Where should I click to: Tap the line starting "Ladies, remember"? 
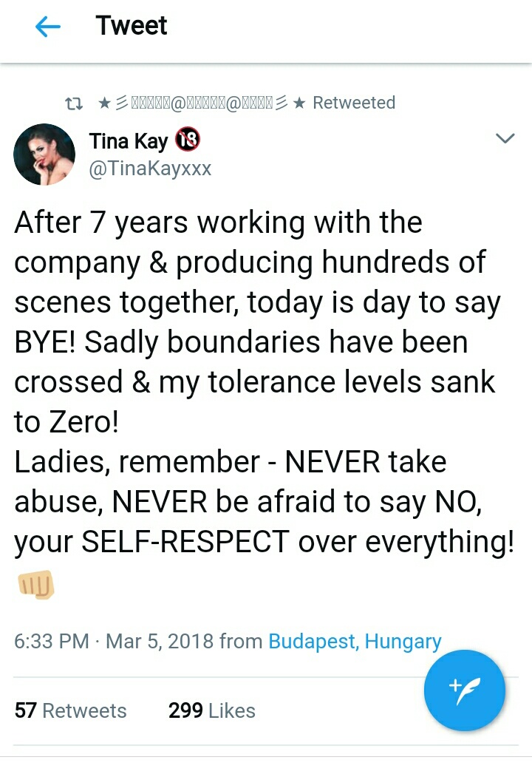tap(231, 462)
